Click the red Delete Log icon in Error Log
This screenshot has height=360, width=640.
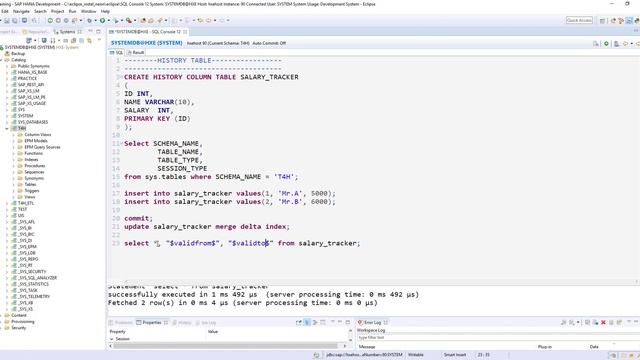click(603, 322)
